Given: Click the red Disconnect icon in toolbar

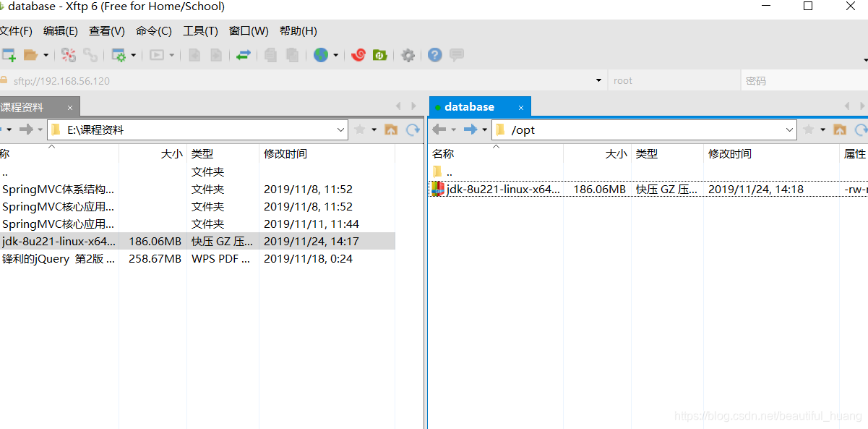Looking at the screenshot, I should coord(69,55).
